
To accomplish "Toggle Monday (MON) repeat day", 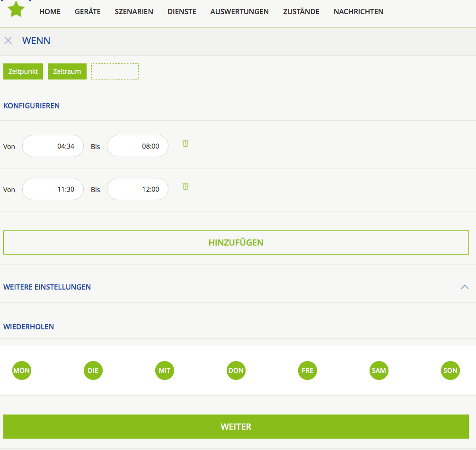I will pos(22,371).
